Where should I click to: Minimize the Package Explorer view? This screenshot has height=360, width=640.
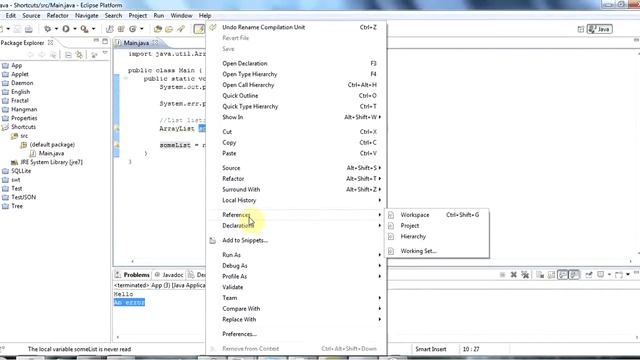pyautogui.click(x=96, y=40)
